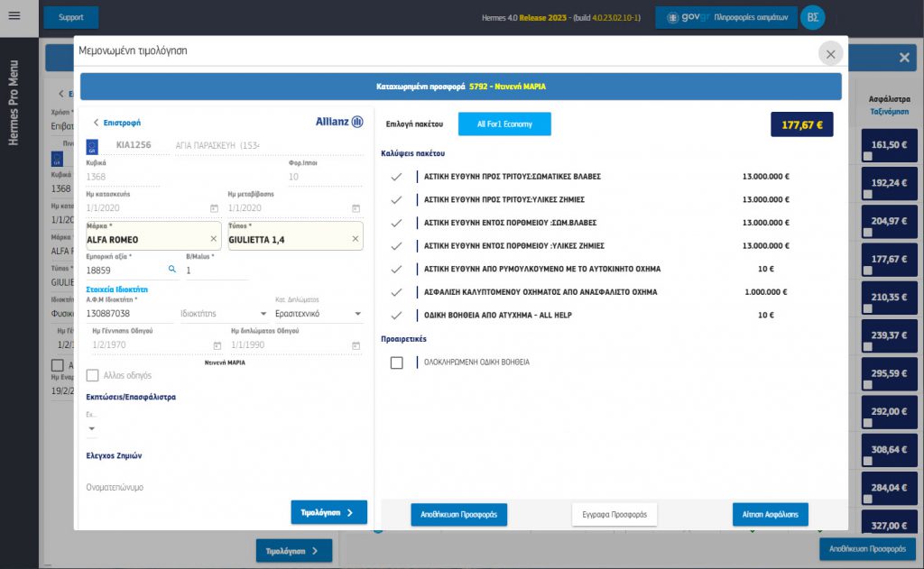
Task: Click the Προαιρετικές section label
Action: pos(403,339)
